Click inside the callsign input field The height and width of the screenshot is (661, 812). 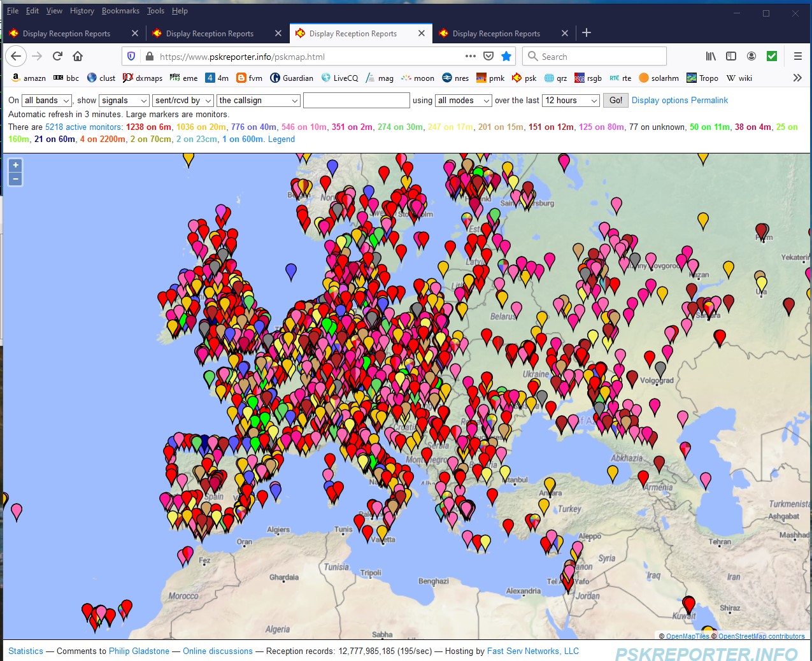[x=356, y=100]
